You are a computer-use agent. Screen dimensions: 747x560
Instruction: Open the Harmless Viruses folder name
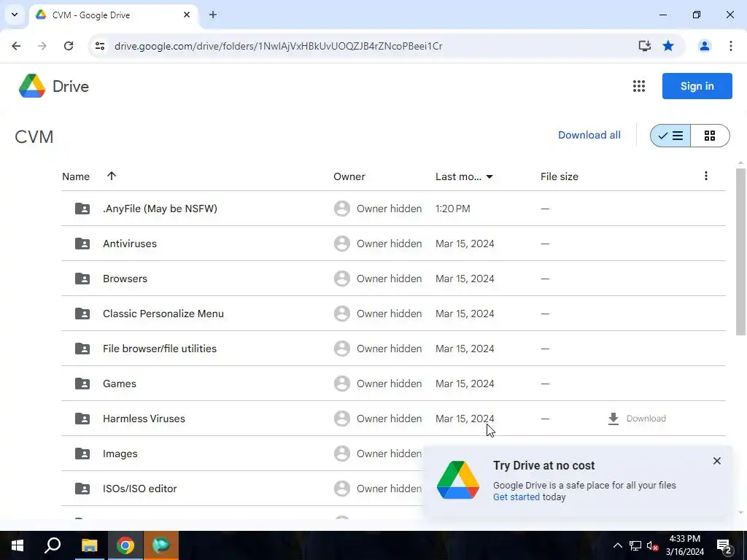point(144,419)
